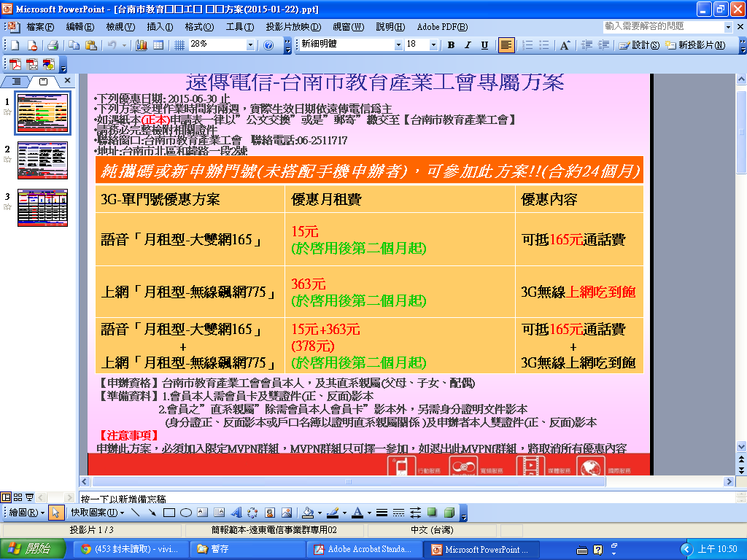Image resolution: width=747 pixels, height=560 pixels.
Task: Switch to slide sorter view
Action: tap(18, 497)
